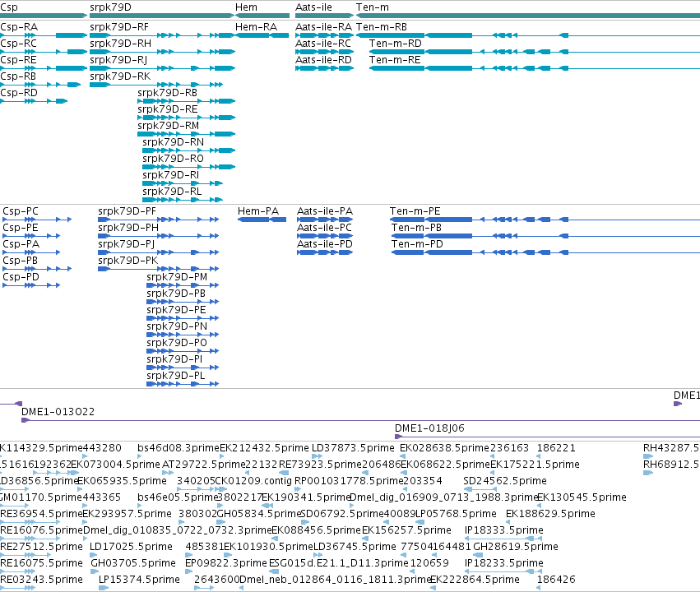
Task: Select the srpk79D-PL protein label
Action: tap(176, 376)
